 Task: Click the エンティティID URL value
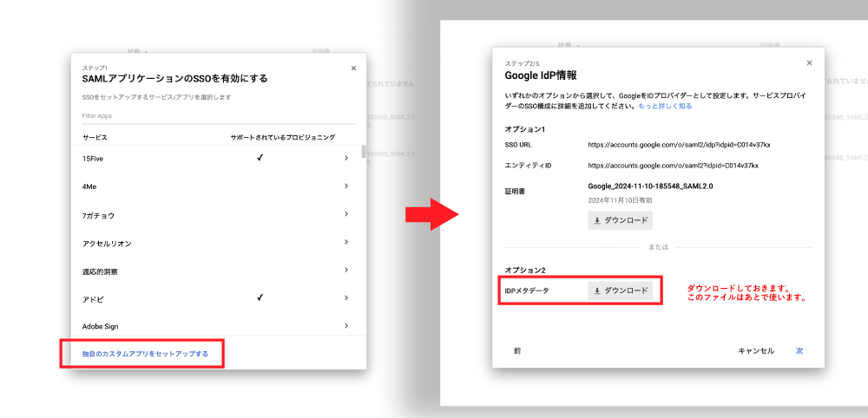pos(674,166)
